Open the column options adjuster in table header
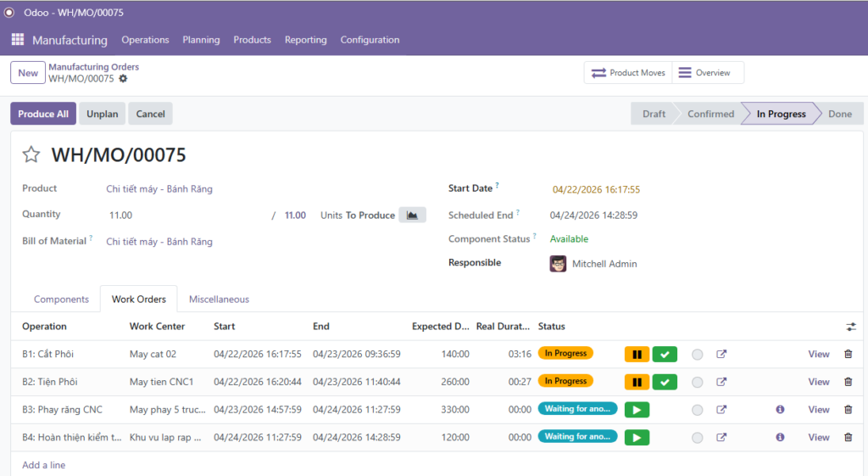Screen dimensions: 868x476 (850, 327)
